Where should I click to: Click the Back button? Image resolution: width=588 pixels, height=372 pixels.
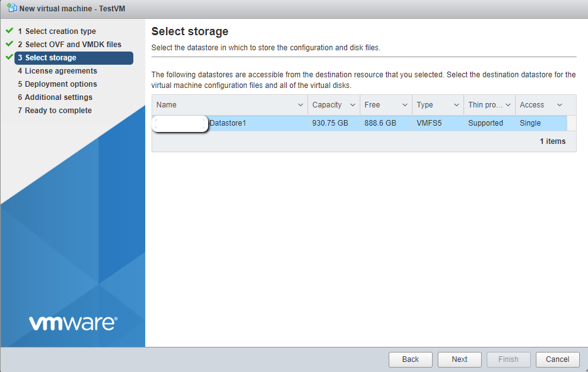coord(411,359)
